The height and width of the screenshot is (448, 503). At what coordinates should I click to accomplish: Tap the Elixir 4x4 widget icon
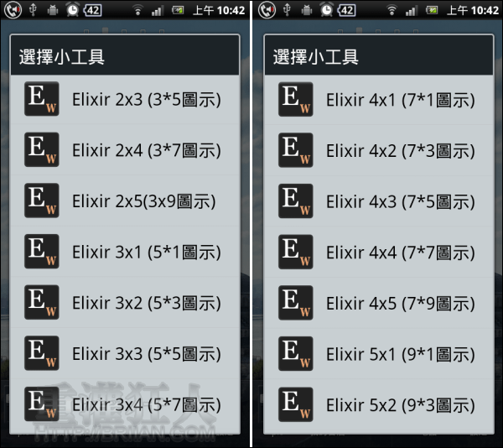point(296,252)
